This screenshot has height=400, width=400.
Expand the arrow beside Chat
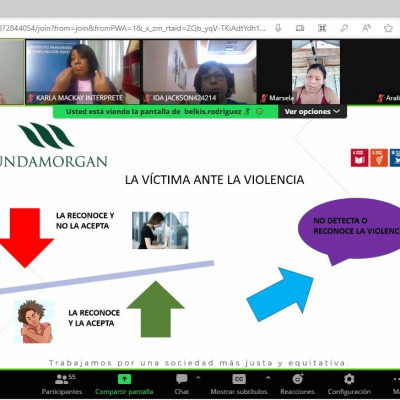click(198, 378)
